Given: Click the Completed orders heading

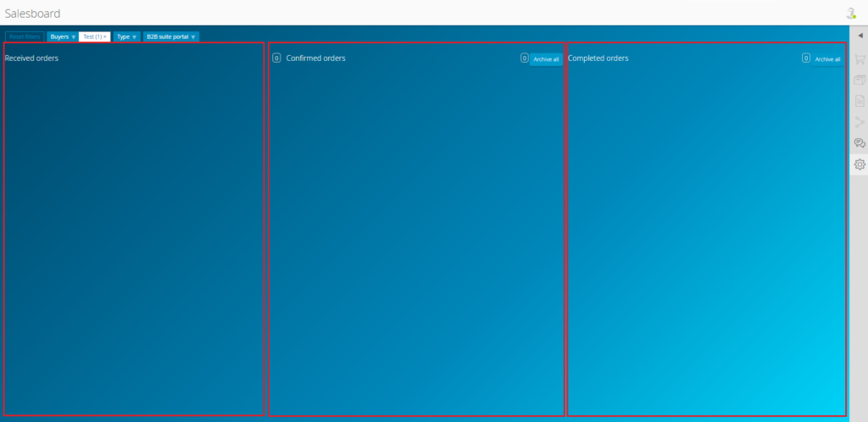Looking at the screenshot, I should click(598, 58).
